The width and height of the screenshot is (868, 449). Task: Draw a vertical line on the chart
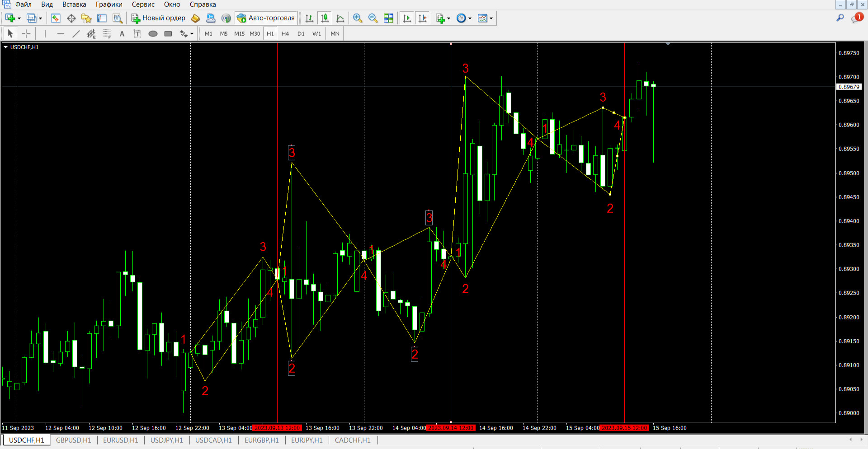pos(45,33)
